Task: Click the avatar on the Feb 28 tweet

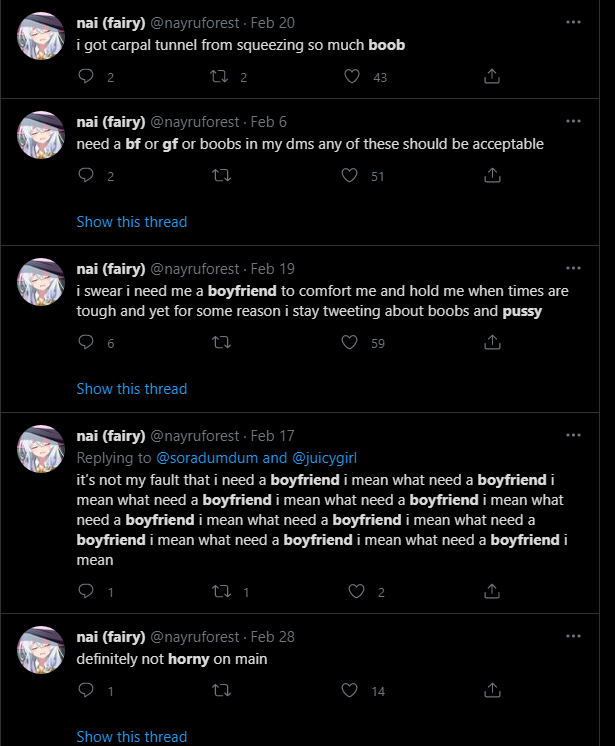Action: 42,650
